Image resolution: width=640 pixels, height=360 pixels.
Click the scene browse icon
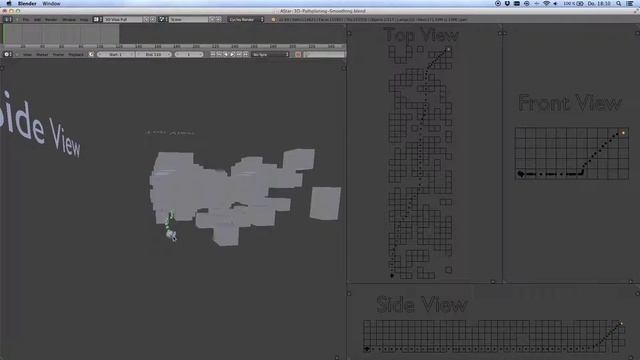(163, 19)
